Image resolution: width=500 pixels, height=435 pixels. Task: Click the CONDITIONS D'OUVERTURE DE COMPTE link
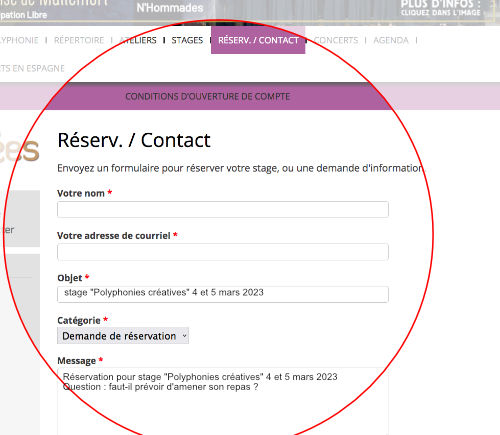208,97
